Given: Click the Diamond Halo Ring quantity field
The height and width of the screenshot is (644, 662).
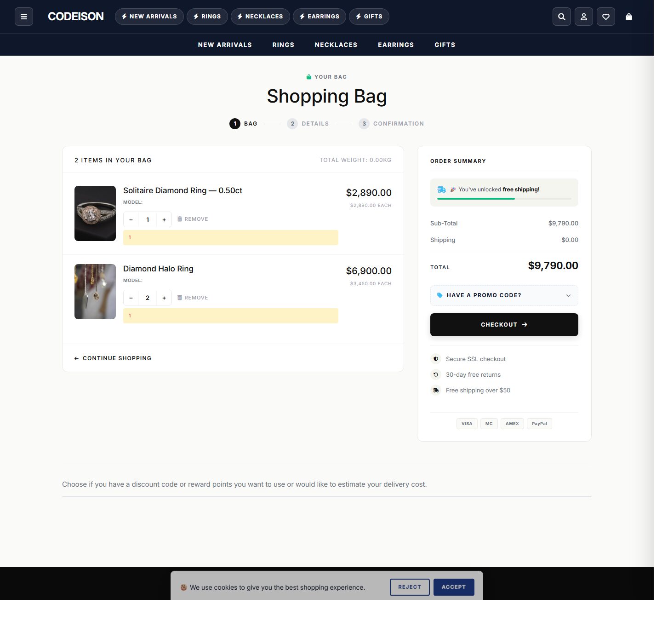Looking at the screenshot, I should 148,298.
